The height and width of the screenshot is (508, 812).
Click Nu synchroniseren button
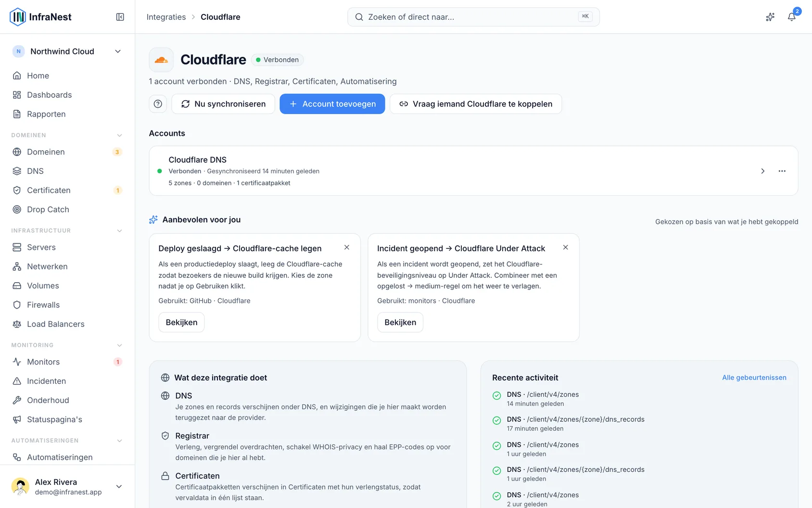(223, 104)
